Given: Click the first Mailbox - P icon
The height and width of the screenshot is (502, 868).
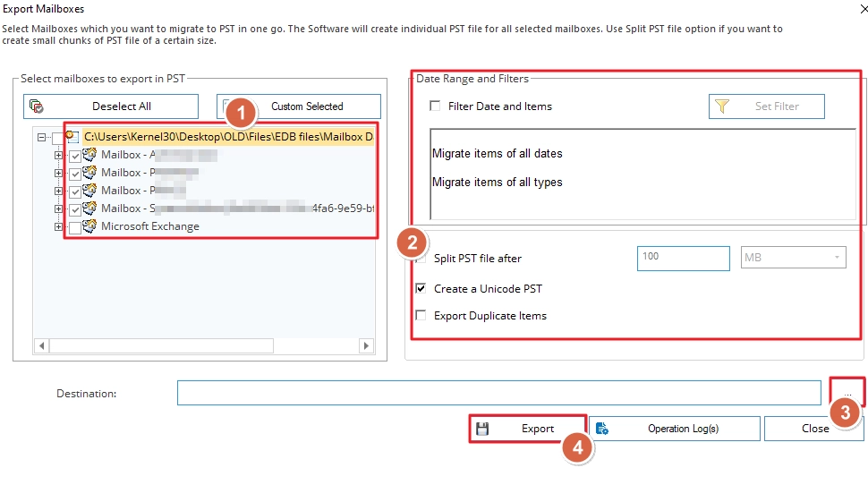Looking at the screenshot, I should point(89,172).
